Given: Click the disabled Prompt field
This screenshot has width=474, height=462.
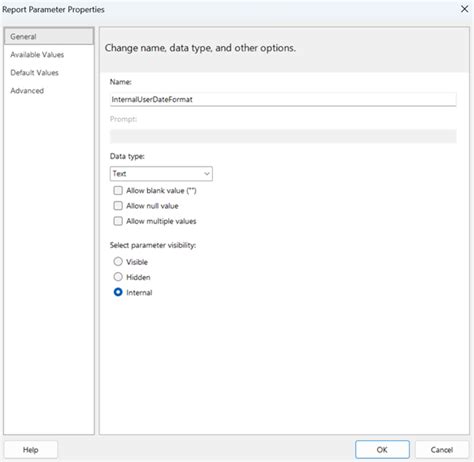Looking at the screenshot, I should coord(283,136).
